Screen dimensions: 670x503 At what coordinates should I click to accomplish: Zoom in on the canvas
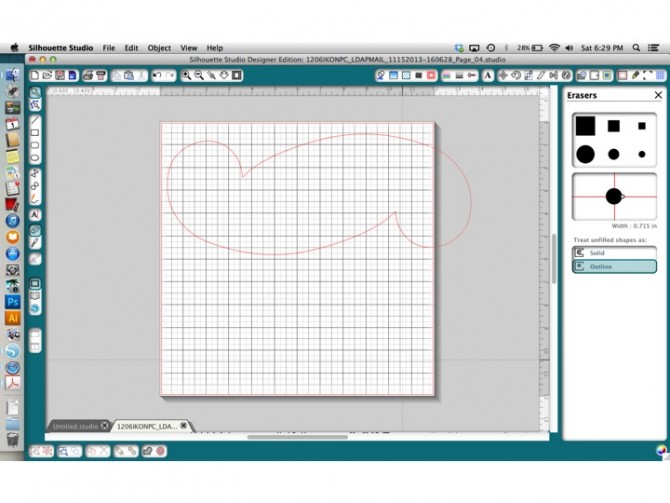coord(186,76)
